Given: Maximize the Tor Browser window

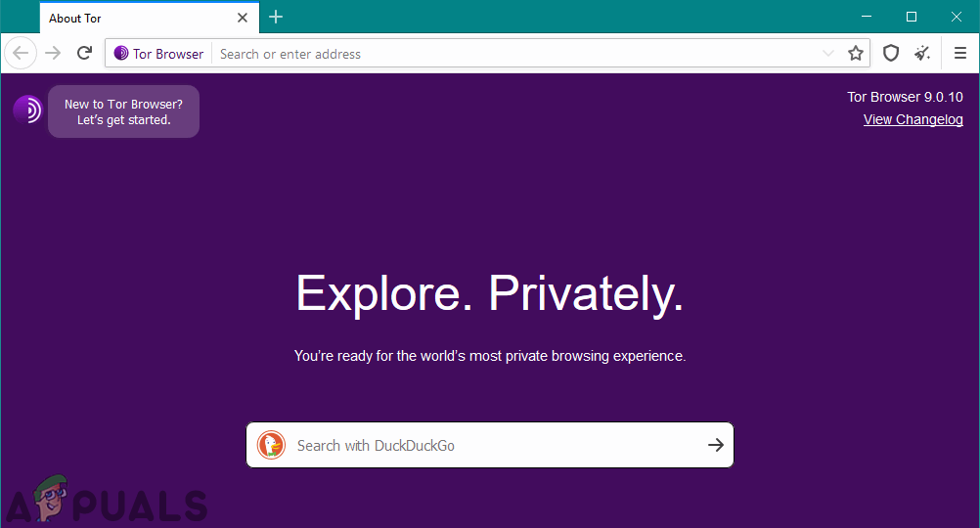Looking at the screenshot, I should point(912,17).
